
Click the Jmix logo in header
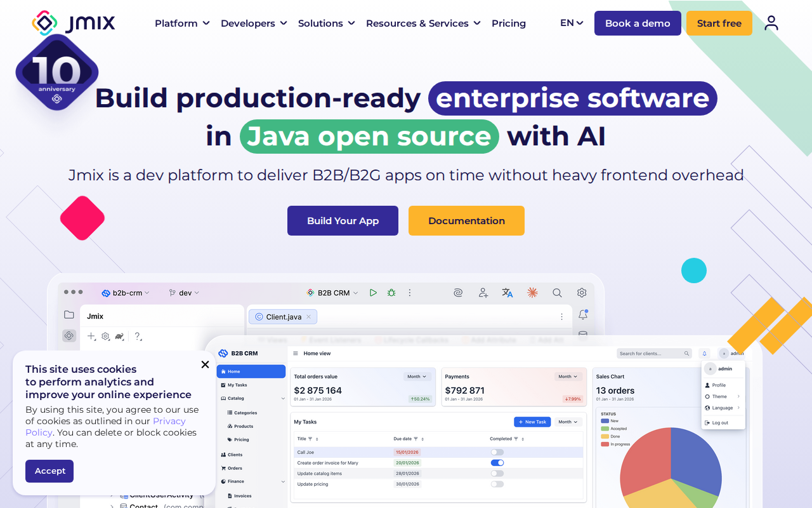tap(74, 23)
